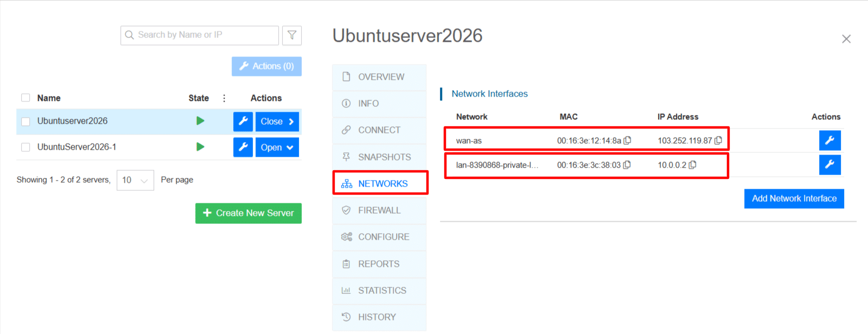The height and width of the screenshot is (334, 868).
Task: Open the per page count dropdown
Action: coord(135,180)
